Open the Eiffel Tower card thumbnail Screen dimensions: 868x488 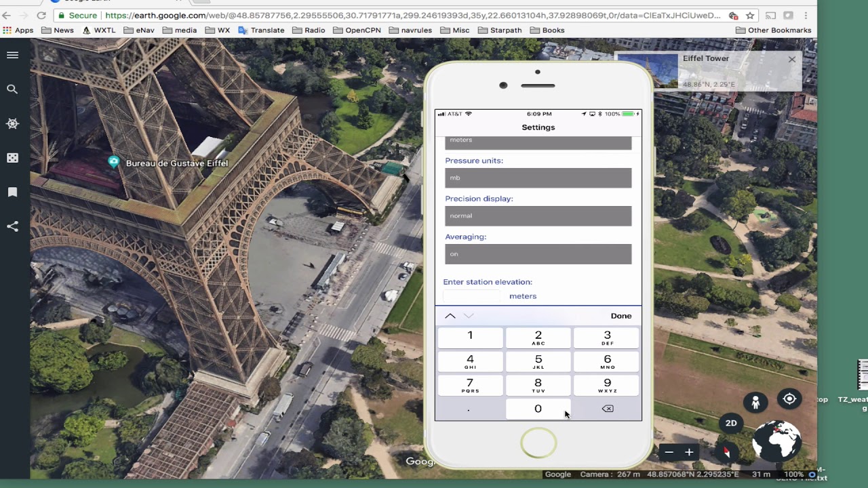click(646, 71)
